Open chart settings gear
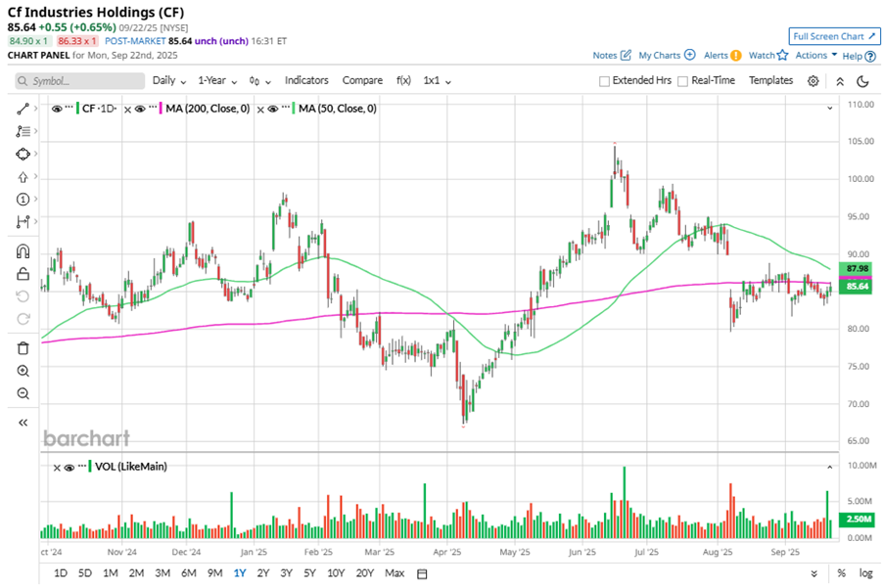The width and height of the screenshot is (883, 588). coord(813,81)
